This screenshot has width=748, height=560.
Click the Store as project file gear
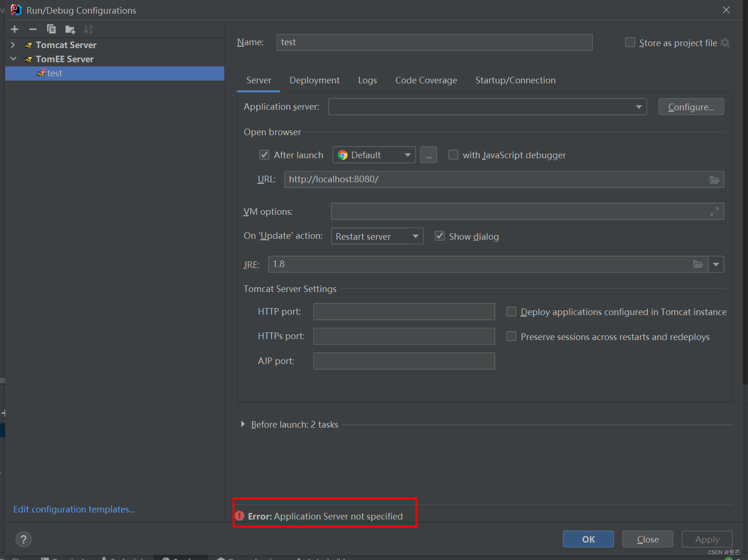pyautogui.click(x=725, y=43)
